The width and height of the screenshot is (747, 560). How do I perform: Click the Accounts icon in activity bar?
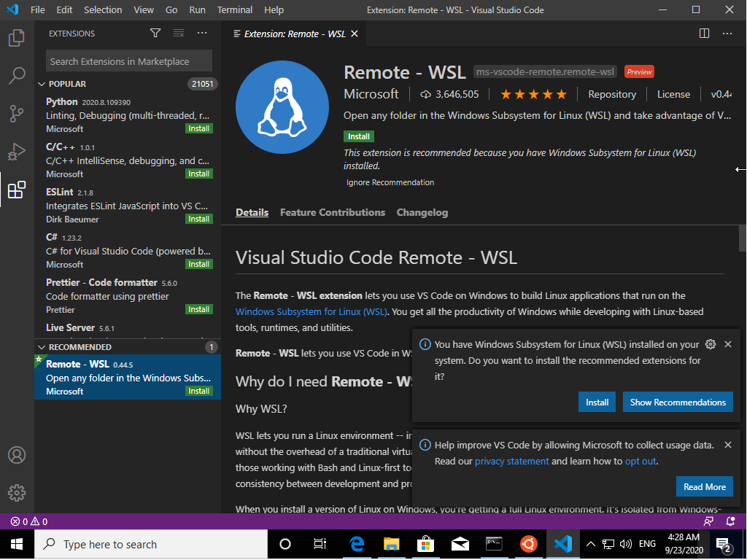tap(17, 455)
